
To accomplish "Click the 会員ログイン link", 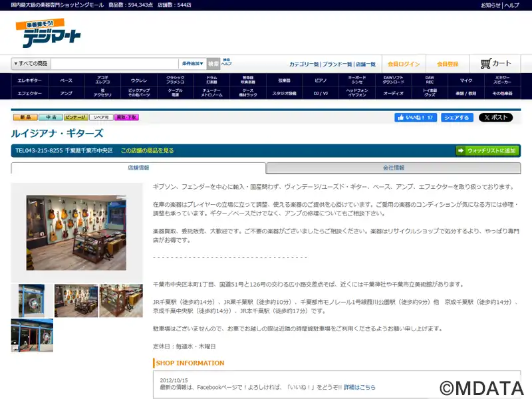I will (404, 64).
